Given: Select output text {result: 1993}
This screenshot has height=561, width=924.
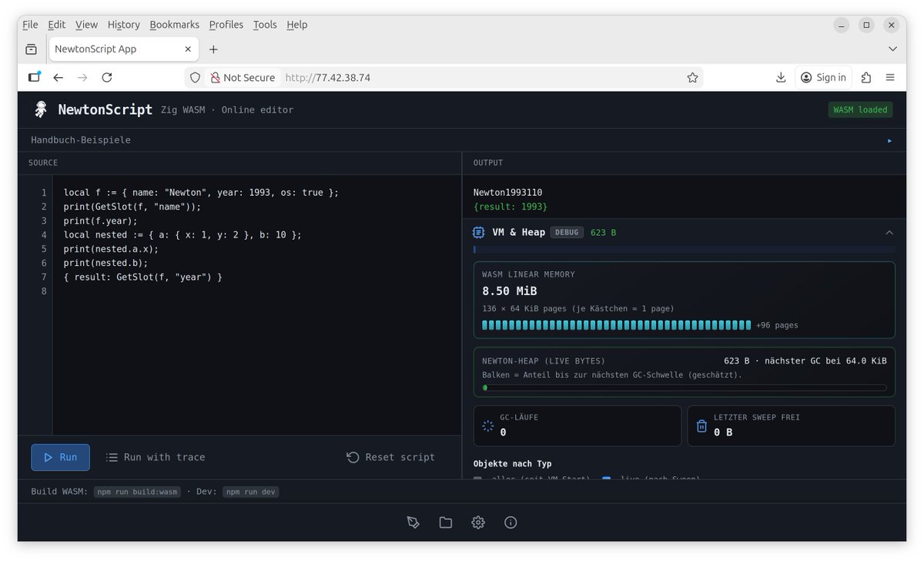Looking at the screenshot, I should pos(510,207).
